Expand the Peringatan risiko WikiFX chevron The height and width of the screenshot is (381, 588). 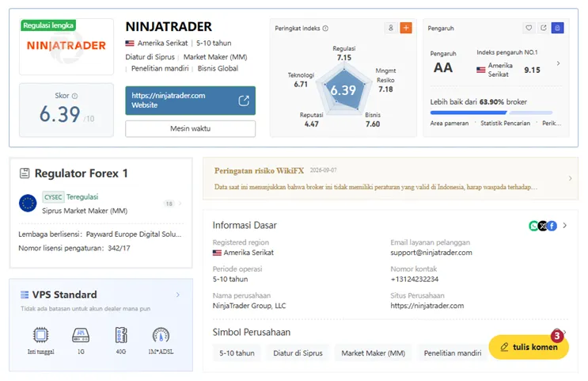click(570, 178)
